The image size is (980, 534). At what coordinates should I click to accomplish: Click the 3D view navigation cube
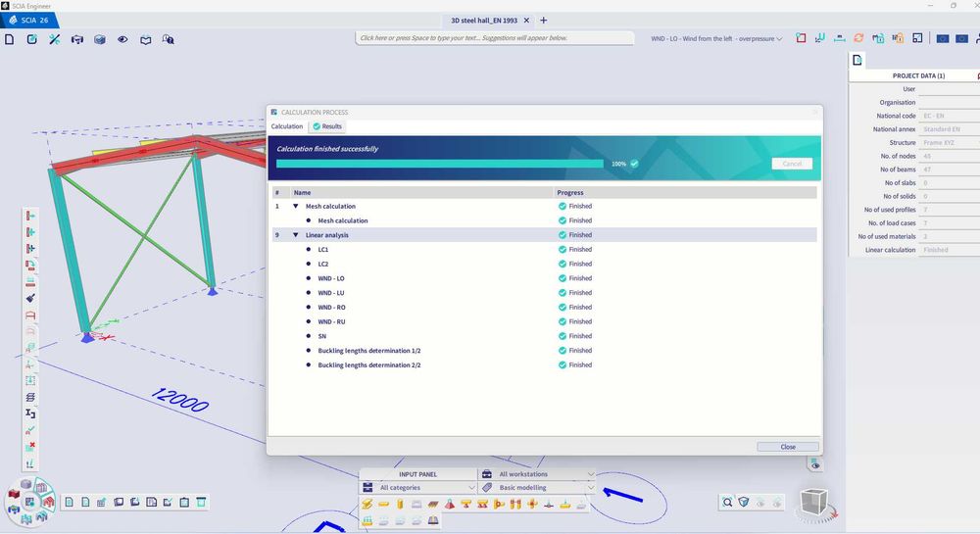point(813,502)
